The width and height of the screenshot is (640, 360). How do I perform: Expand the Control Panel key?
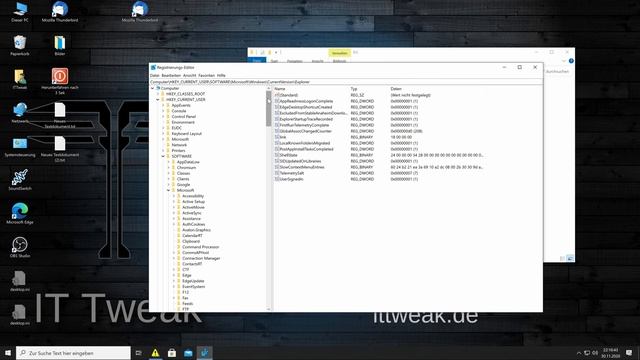pos(163,117)
